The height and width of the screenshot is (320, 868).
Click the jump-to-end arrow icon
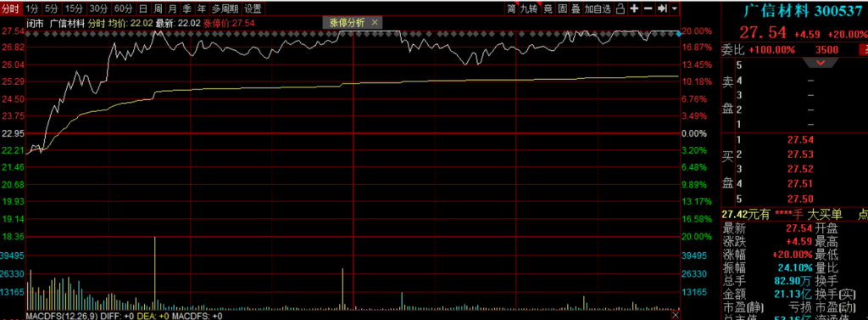click(x=661, y=8)
